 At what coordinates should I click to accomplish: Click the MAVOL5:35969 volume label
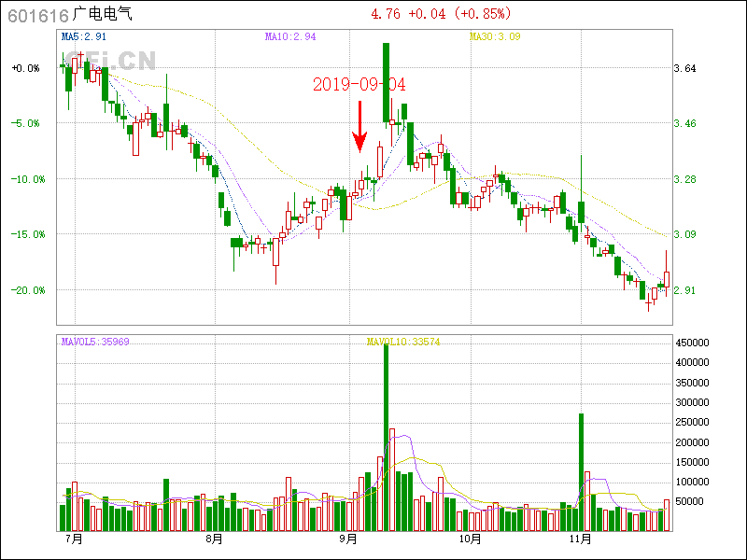click(95, 342)
